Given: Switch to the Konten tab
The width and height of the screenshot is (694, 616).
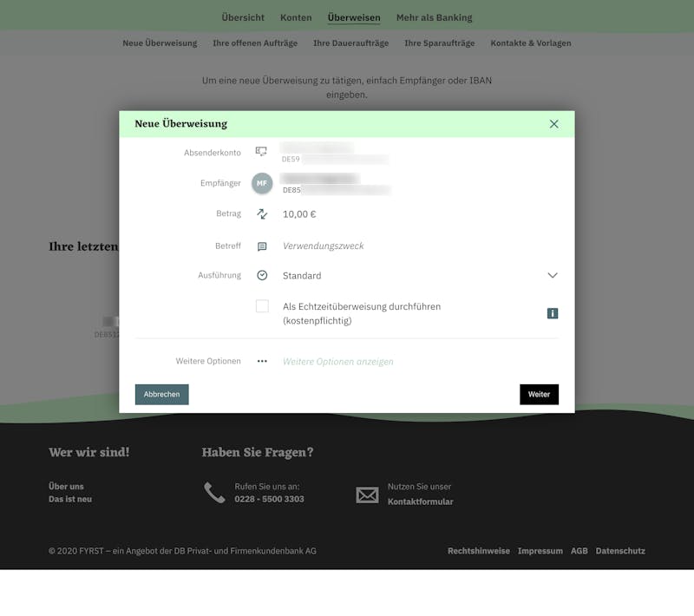Looking at the screenshot, I should click(296, 17).
